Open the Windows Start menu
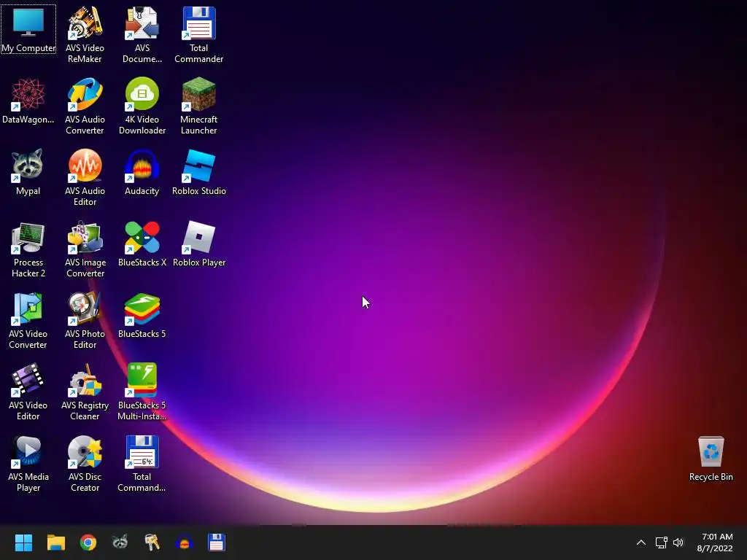This screenshot has height=560, width=747. (23, 542)
